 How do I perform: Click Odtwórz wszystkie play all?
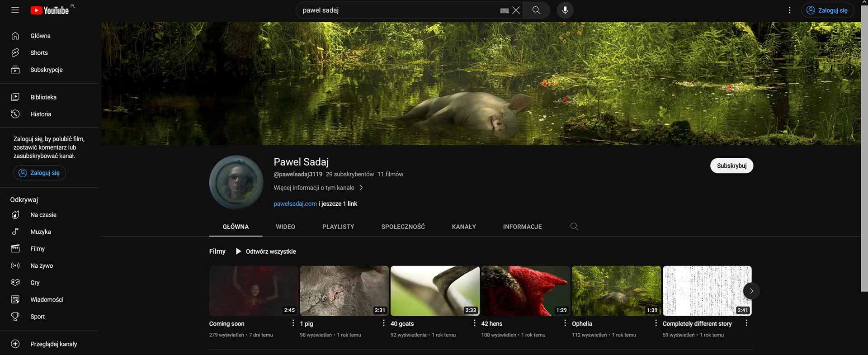[266, 251]
